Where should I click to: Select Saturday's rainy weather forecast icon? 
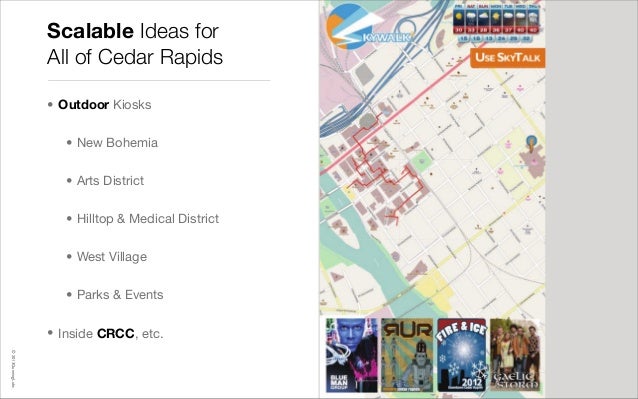[x=471, y=17]
